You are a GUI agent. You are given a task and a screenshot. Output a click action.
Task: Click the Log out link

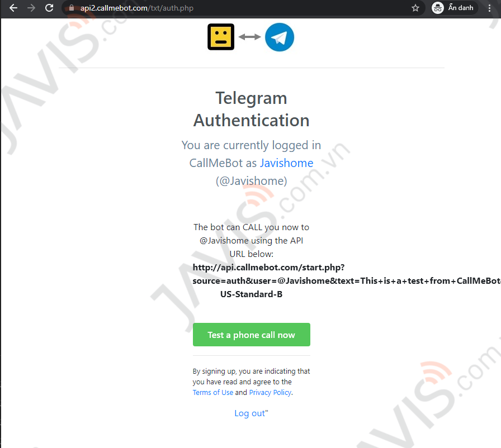point(250,413)
